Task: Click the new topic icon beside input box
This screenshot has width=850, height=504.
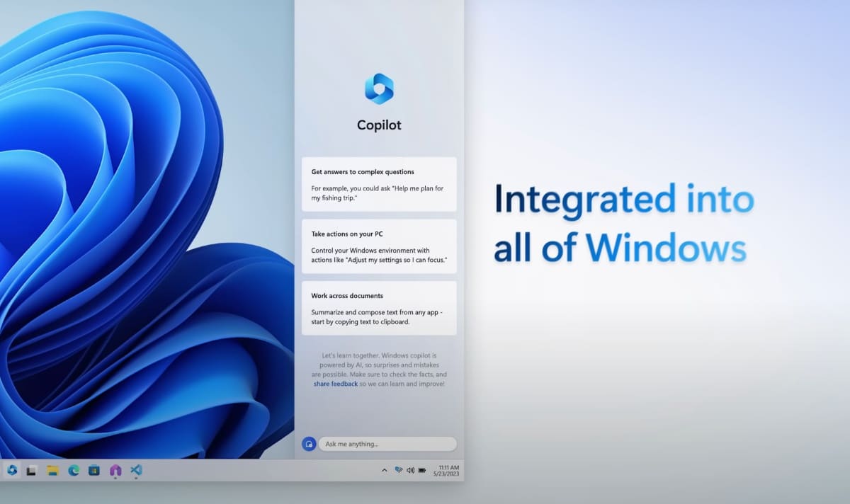Action: tap(309, 444)
